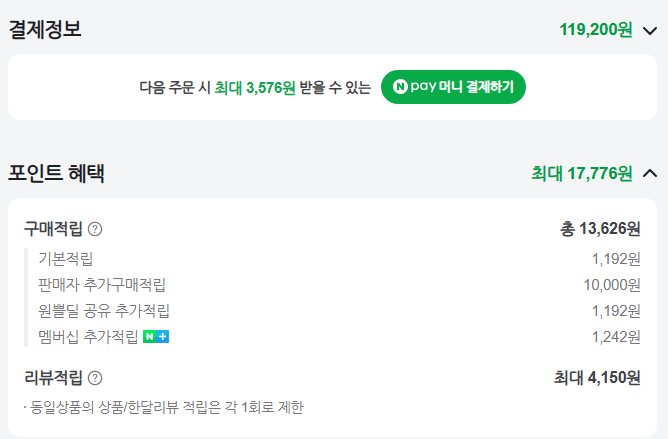Expand the 결제정보 section chevron
Image resolution: width=668 pixels, height=439 pixels.
click(x=650, y=30)
